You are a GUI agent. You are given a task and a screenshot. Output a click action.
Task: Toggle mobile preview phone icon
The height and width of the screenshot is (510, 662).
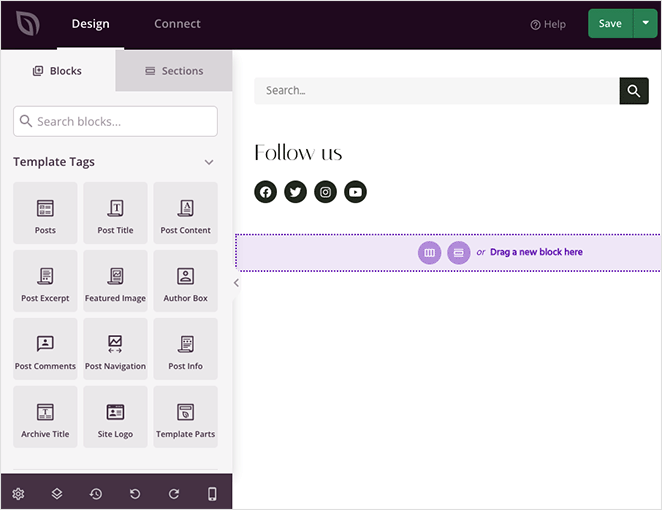coord(212,494)
